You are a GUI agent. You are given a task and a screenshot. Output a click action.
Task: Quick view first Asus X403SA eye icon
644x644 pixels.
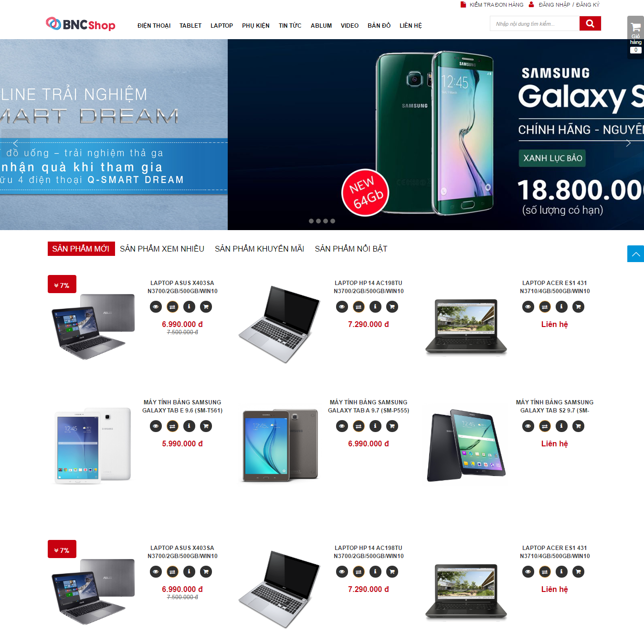[156, 306]
